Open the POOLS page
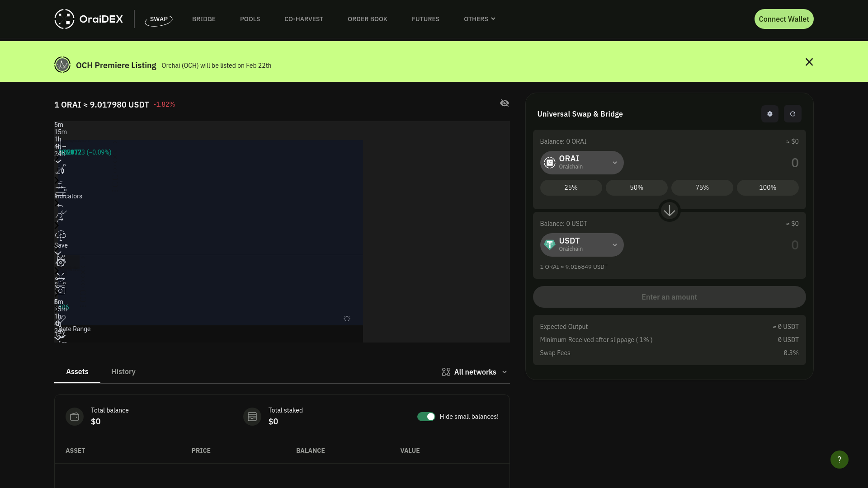Screen dimensions: 868x488 (x=250, y=19)
